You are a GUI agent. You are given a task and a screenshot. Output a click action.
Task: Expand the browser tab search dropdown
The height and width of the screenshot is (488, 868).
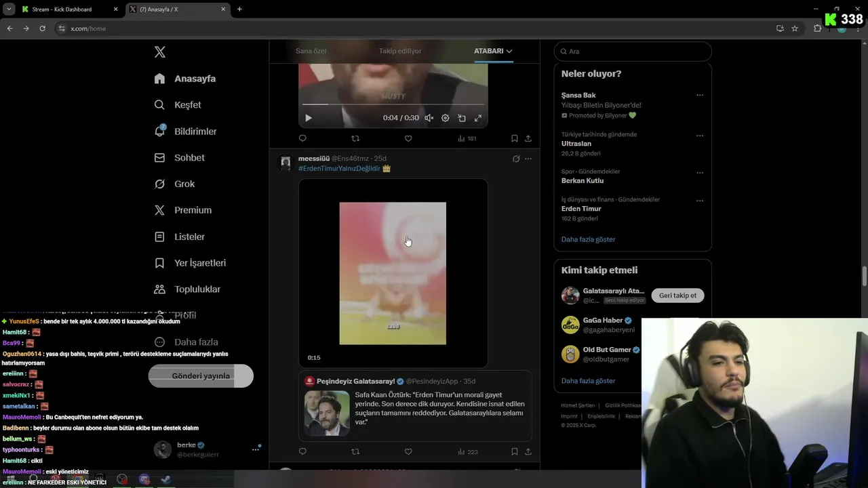(x=9, y=9)
